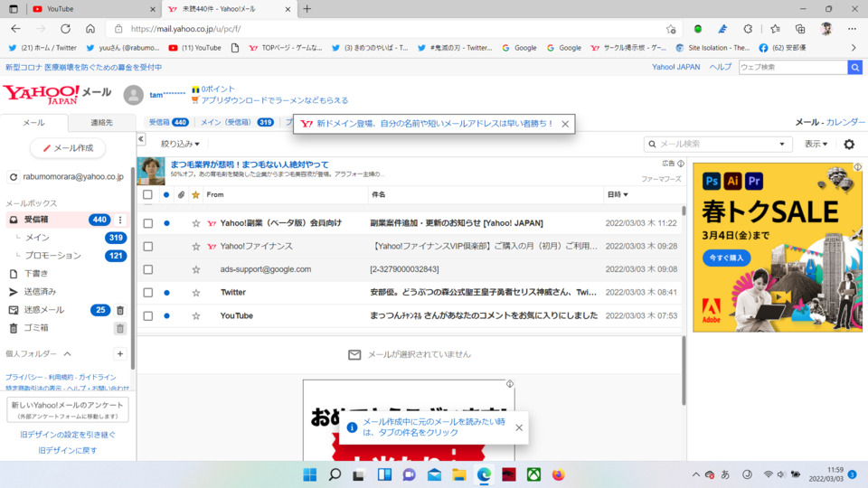Empty trash using icon beside ゴミ箱
Image resolution: width=868 pixels, height=488 pixels.
(x=120, y=329)
